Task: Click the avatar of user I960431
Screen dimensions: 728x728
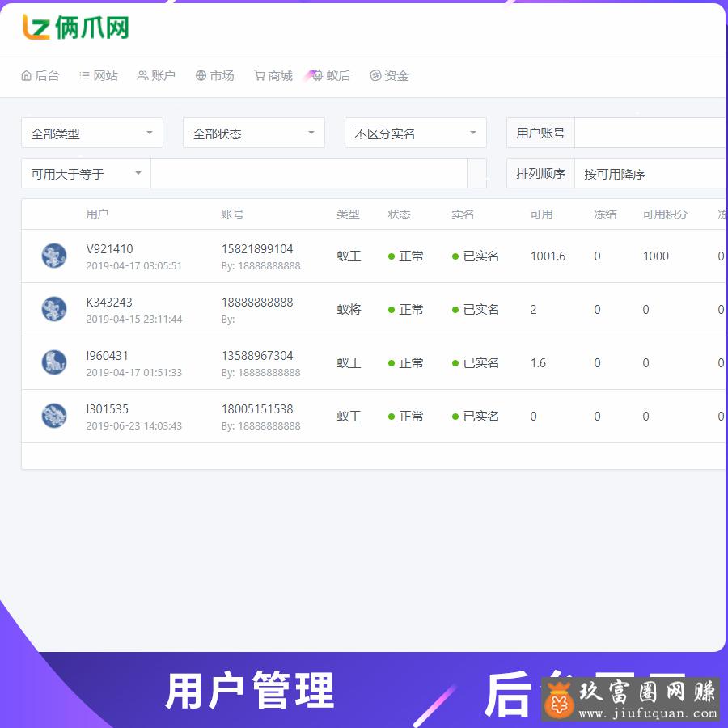Action: pyautogui.click(x=54, y=362)
